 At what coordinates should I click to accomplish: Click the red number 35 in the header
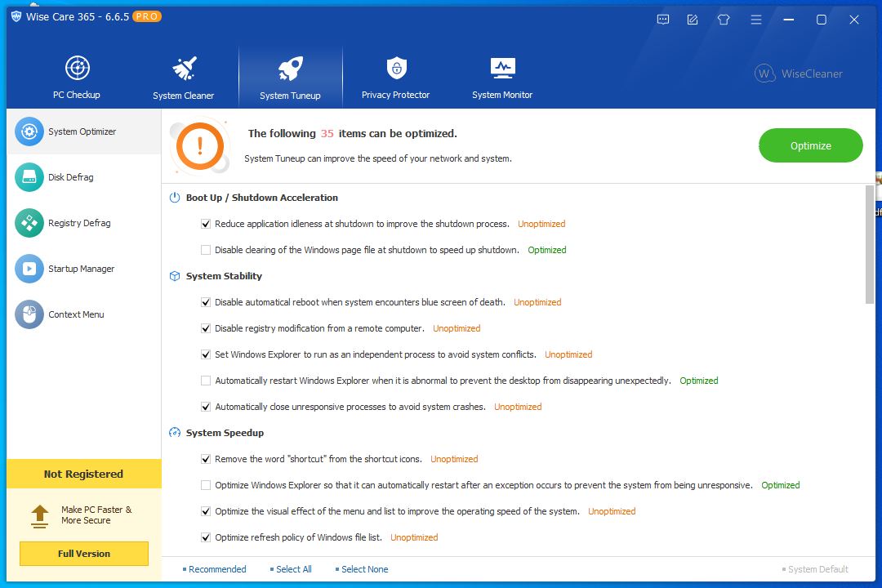click(x=327, y=133)
